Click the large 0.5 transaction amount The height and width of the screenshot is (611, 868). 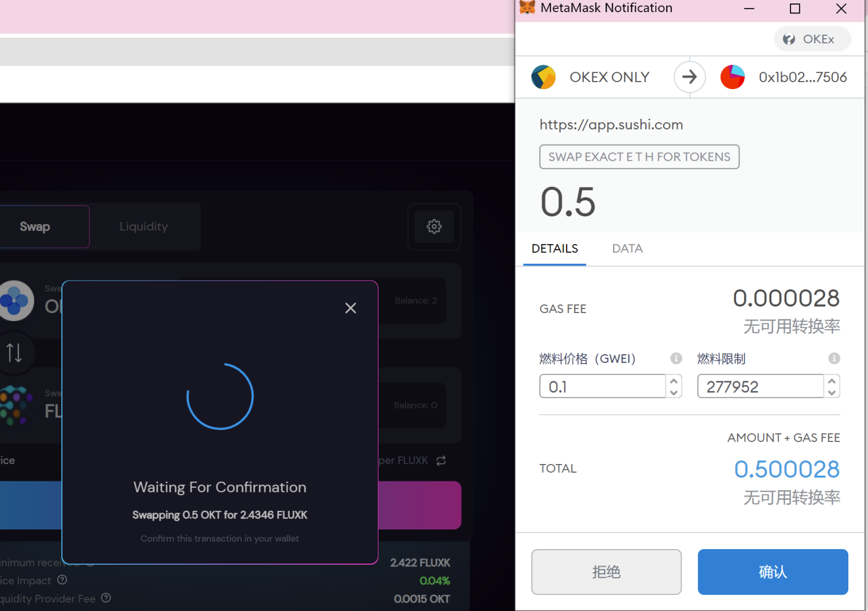[568, 202]
